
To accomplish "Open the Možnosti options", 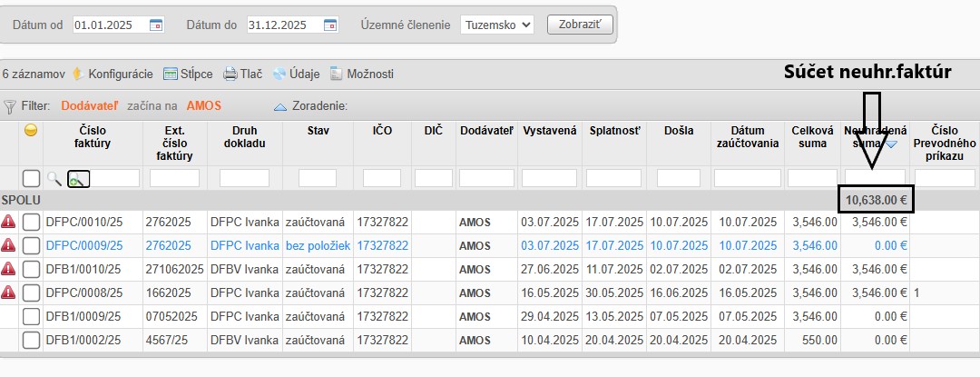I will pyautogui.click(x=362, y=74).
